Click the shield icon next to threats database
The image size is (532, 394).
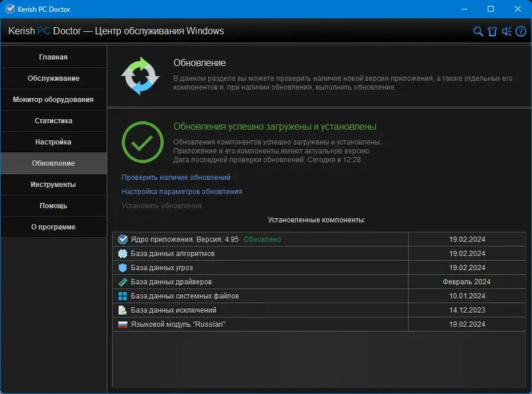[x=122, y=268]
